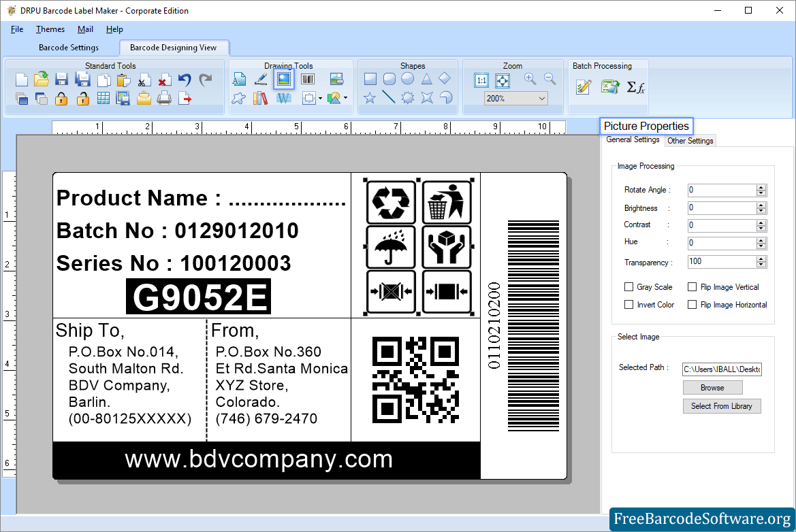Expand the frame tool dropdown arrow
Screen dimensions: 796x532
point(320,99)
